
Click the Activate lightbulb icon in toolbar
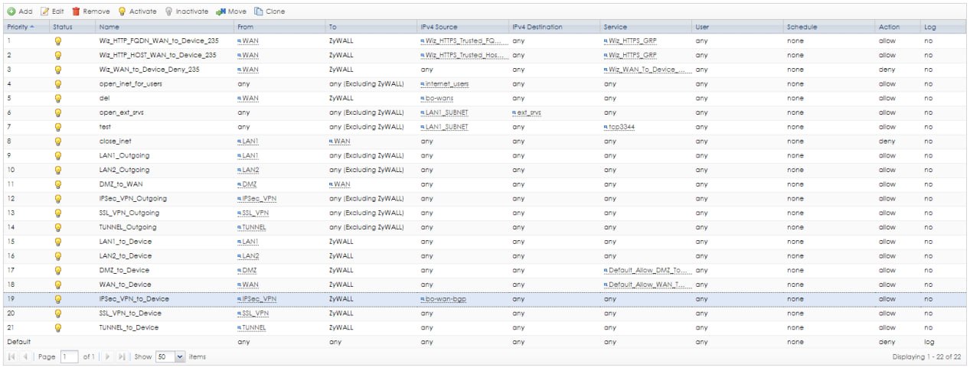(121, 11)
